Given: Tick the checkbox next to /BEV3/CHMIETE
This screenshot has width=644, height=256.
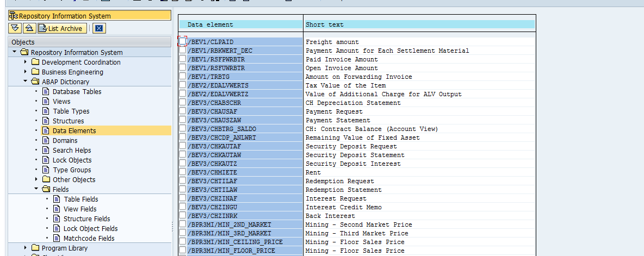Looking at the screenshot, I should pyautogui.click(x=182, y=172).
